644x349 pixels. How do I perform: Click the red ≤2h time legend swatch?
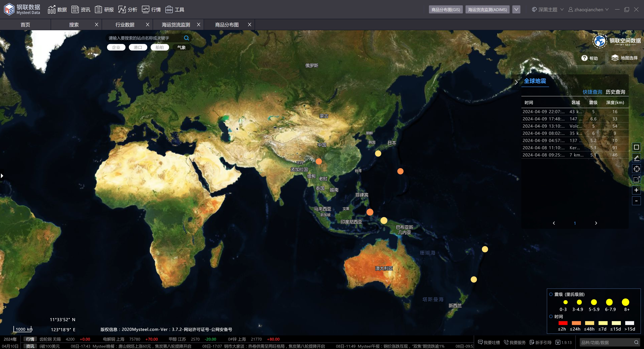click(563, 323)
